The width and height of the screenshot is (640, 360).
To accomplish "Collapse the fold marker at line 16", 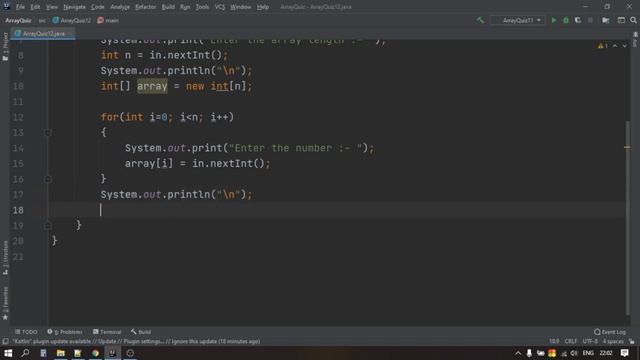I will coord(47,179).
